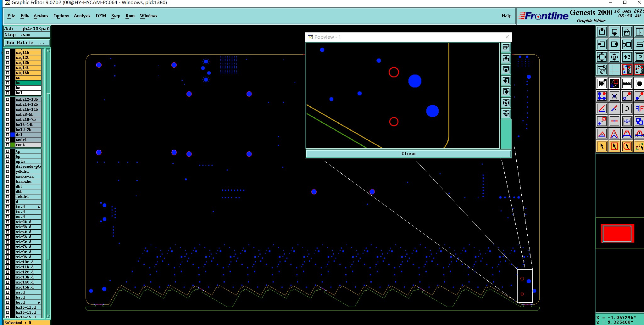Zoom in inside the Popview window

coord(506,103)
